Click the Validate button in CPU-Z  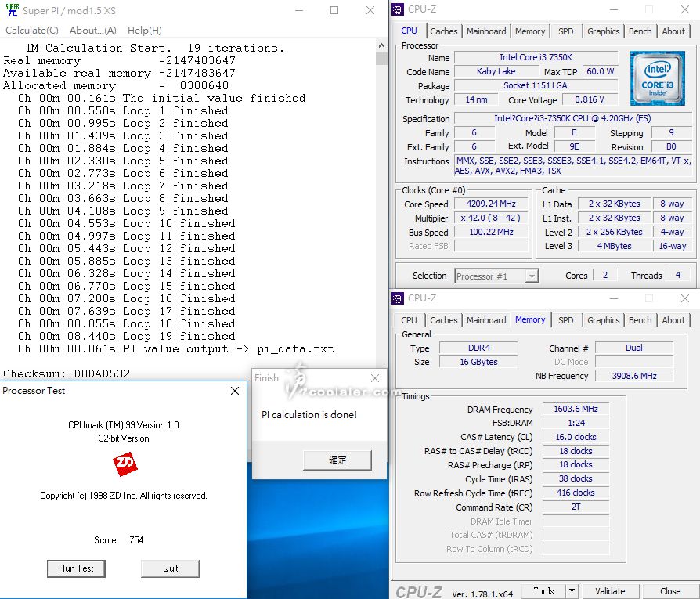click(x=610, y=591)
